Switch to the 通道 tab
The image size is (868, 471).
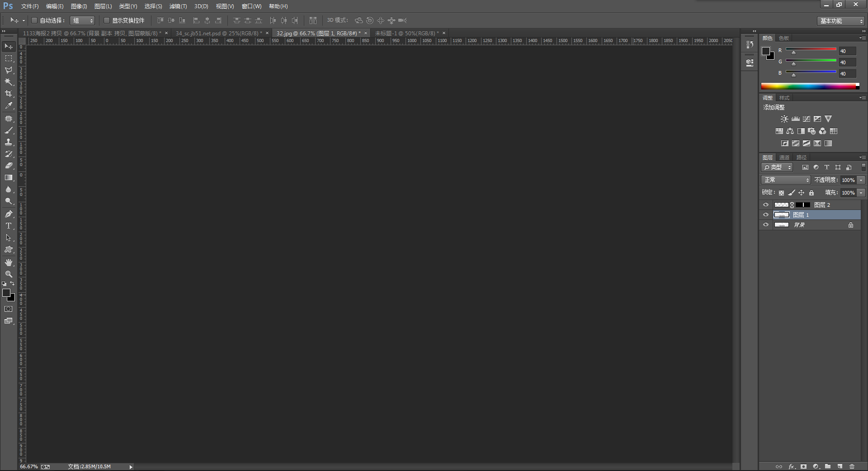click(784, 157)
